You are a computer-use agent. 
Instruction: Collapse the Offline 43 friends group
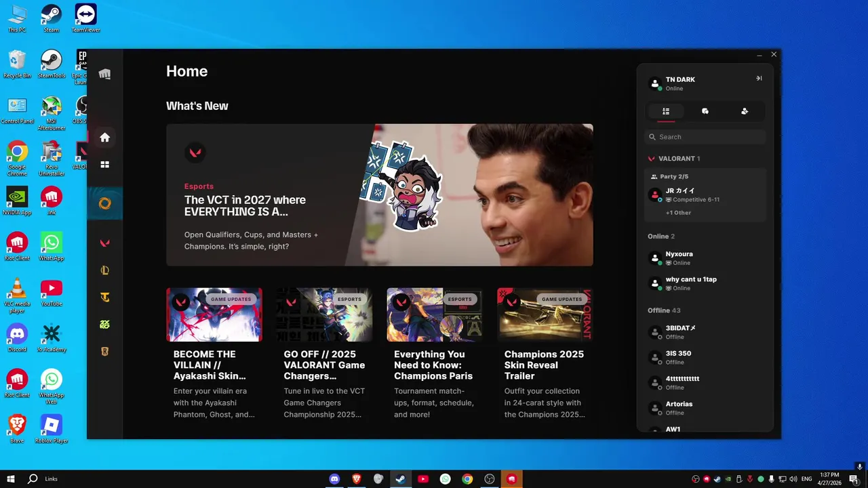coord(664,310)
